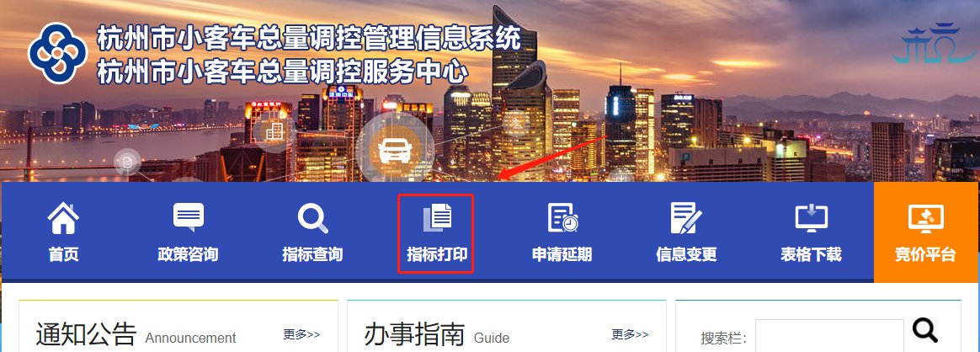The width and height of the screenshot is (980, 352).
Task: Open the 竞价平台 auction monitor icon
Action: pyautogui.click(x=925, y=218)
